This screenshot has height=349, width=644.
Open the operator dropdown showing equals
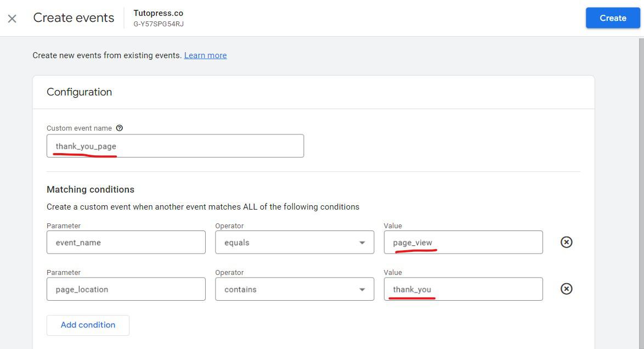coord(294,242)
